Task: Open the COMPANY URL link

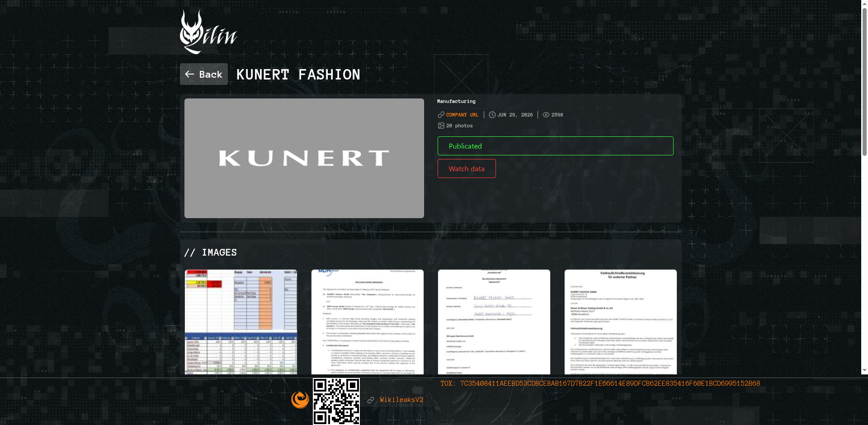Action: 462,115
